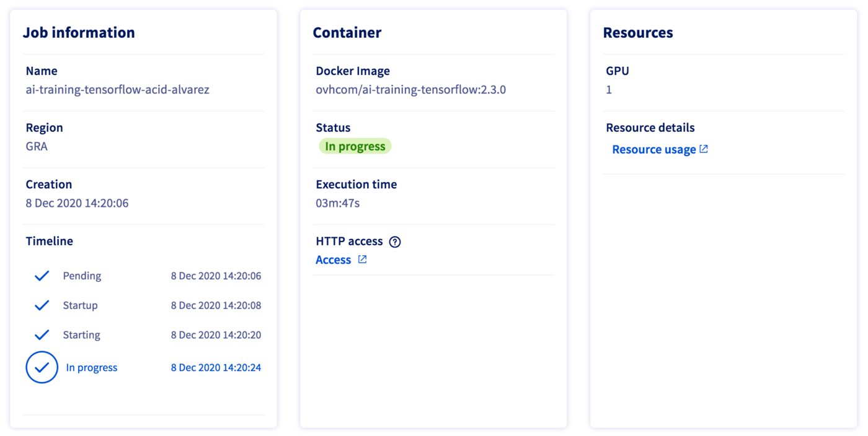Click the Pending timeline step label

[82, 276]
